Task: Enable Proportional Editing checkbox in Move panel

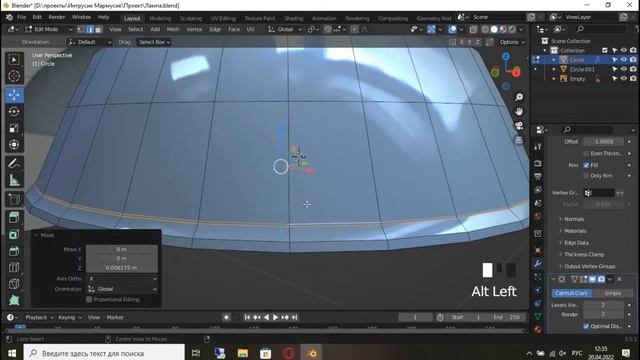Action: pyautogui.click(x=89, y=300)
